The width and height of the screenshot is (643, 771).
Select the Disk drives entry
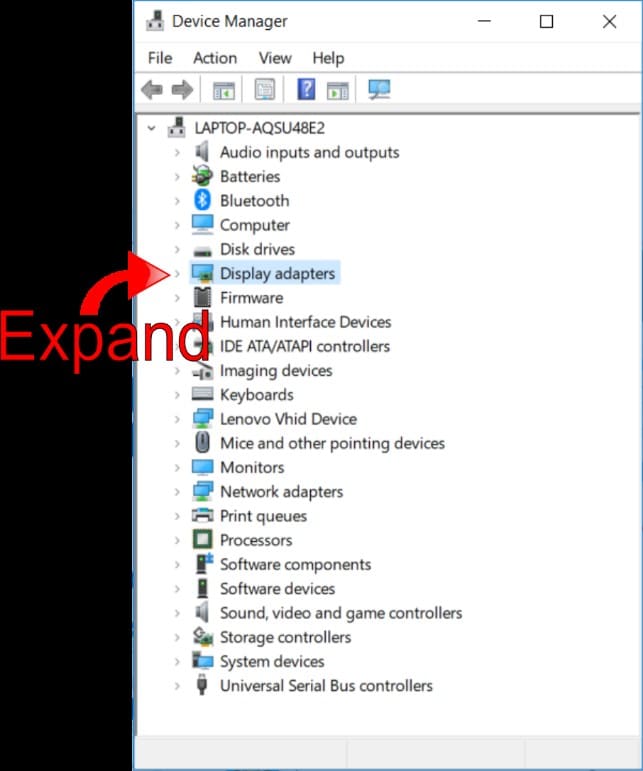(x=257, y=249)
